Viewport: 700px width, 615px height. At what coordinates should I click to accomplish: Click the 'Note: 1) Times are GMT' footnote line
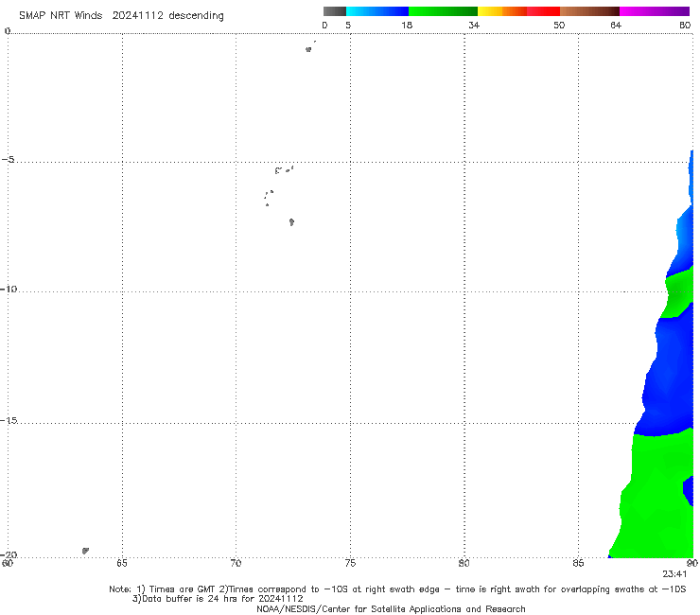coord(397,589)
